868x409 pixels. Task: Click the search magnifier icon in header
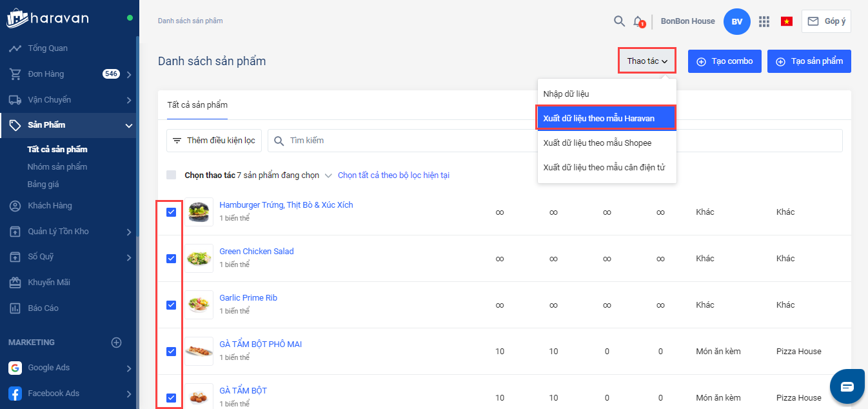click(x=619, y=21)
